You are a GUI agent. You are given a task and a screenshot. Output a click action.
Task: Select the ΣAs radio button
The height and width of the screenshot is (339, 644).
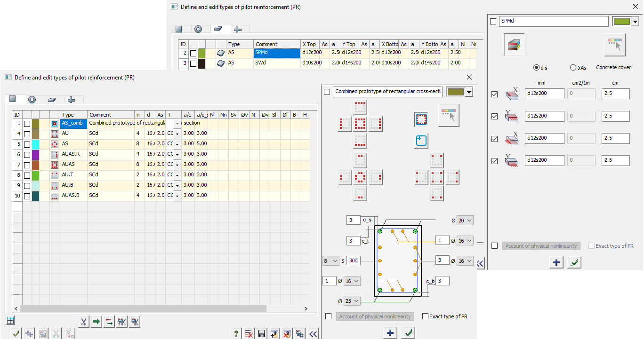coord(573,68)
